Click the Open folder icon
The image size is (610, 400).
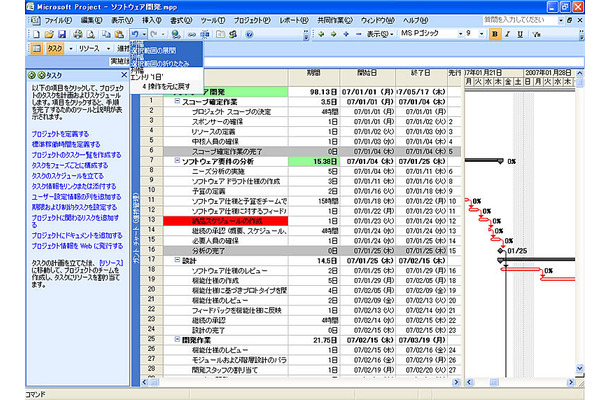click(x=49, y=34)
